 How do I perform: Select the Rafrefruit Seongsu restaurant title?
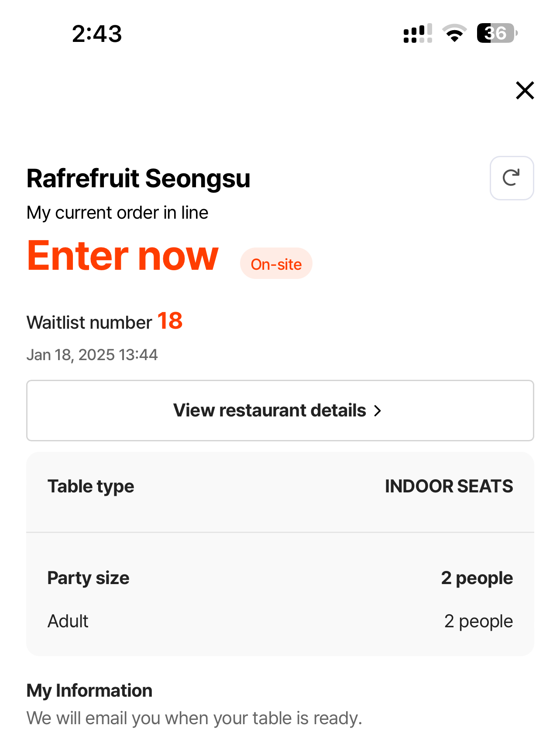point(138,179)
